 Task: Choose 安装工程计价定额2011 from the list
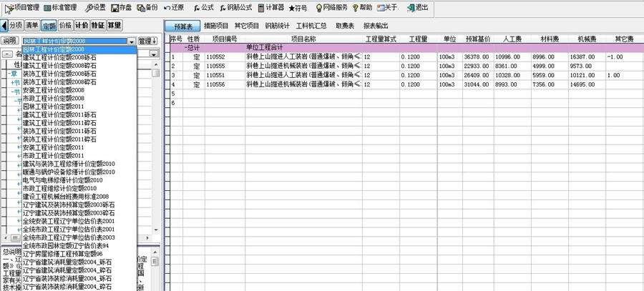54,147
